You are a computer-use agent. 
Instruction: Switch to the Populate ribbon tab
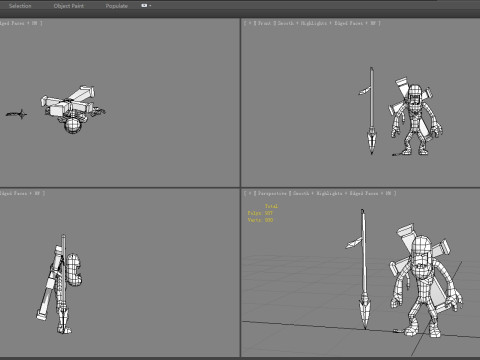pyautogui.click(x=116, y=6)
